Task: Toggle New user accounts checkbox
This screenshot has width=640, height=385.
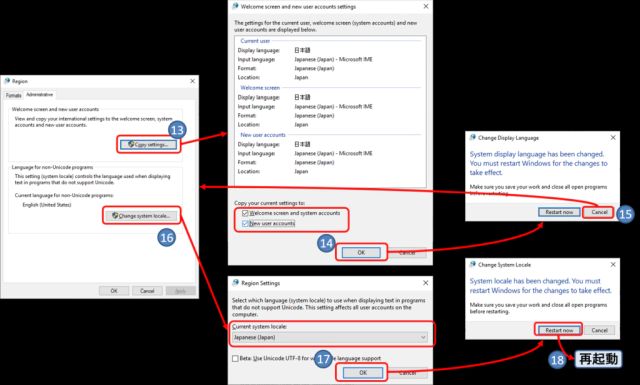Action: click(x=245, y=223)
